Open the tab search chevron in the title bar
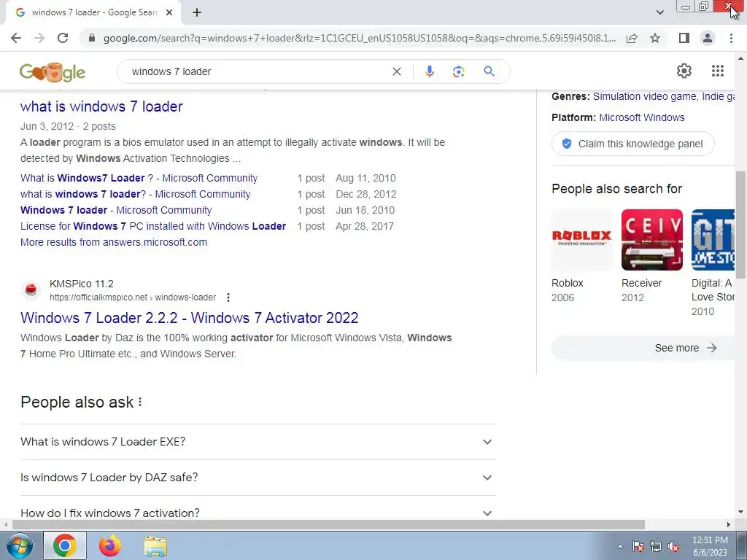The width and height of the screenshot is (747, 560). (x=659, y=12)
